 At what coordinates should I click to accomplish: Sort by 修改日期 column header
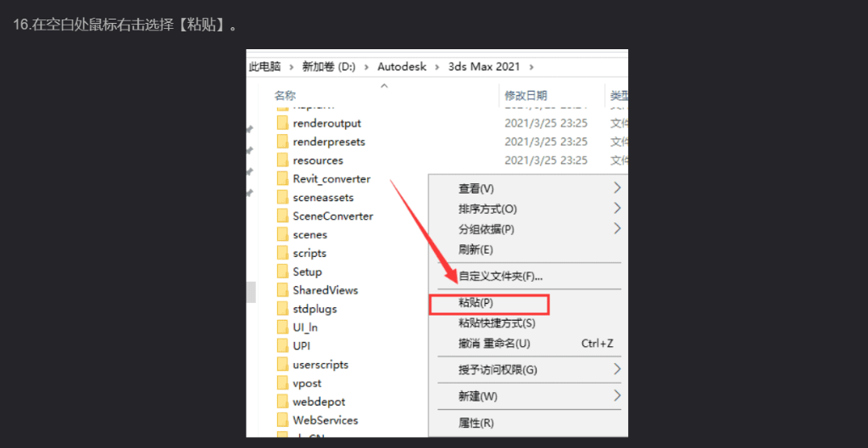526,96
